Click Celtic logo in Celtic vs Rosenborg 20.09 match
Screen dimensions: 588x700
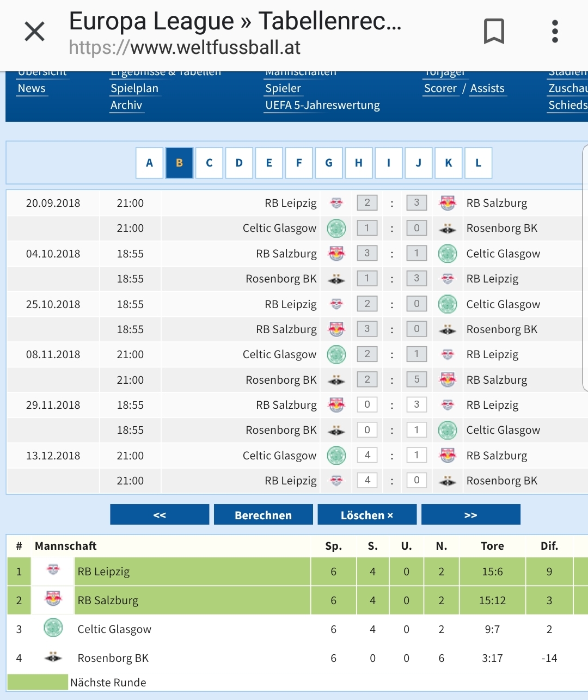(336, 228)
